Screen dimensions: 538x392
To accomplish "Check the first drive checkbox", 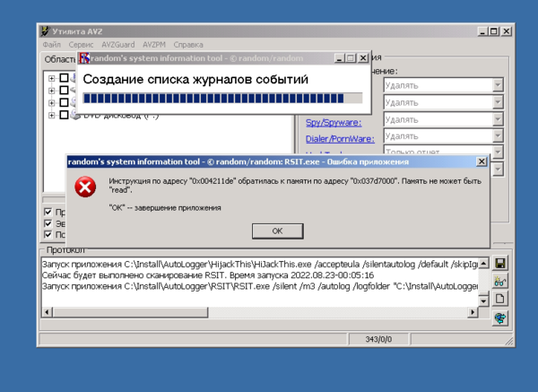I will pyautogui.click(x=64, y=78).
